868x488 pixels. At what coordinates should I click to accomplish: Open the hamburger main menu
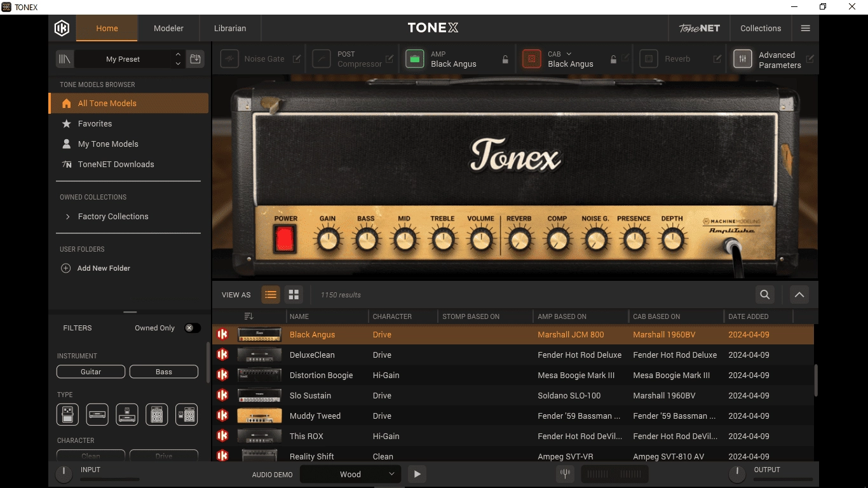805,28
